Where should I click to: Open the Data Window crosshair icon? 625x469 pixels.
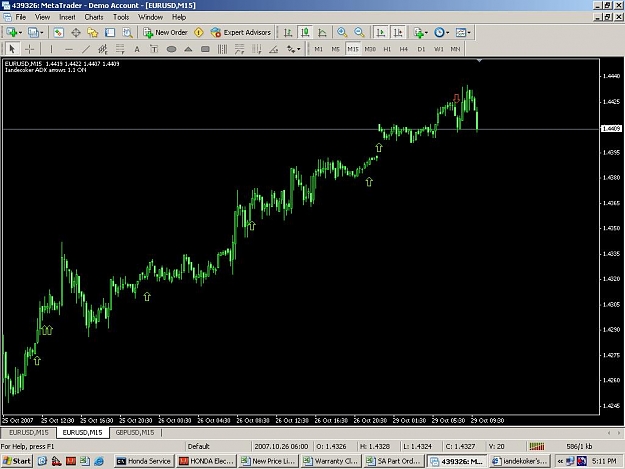click(x=76, y=33)
